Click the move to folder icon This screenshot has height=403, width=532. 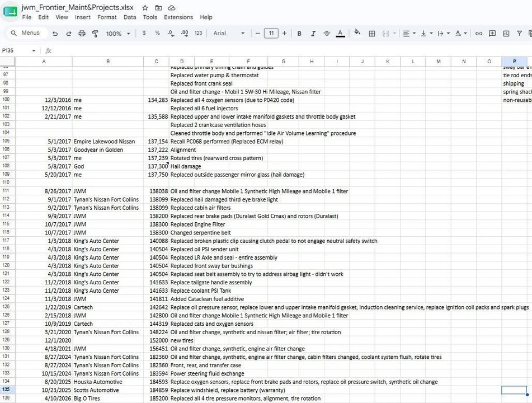coord(158,7)
